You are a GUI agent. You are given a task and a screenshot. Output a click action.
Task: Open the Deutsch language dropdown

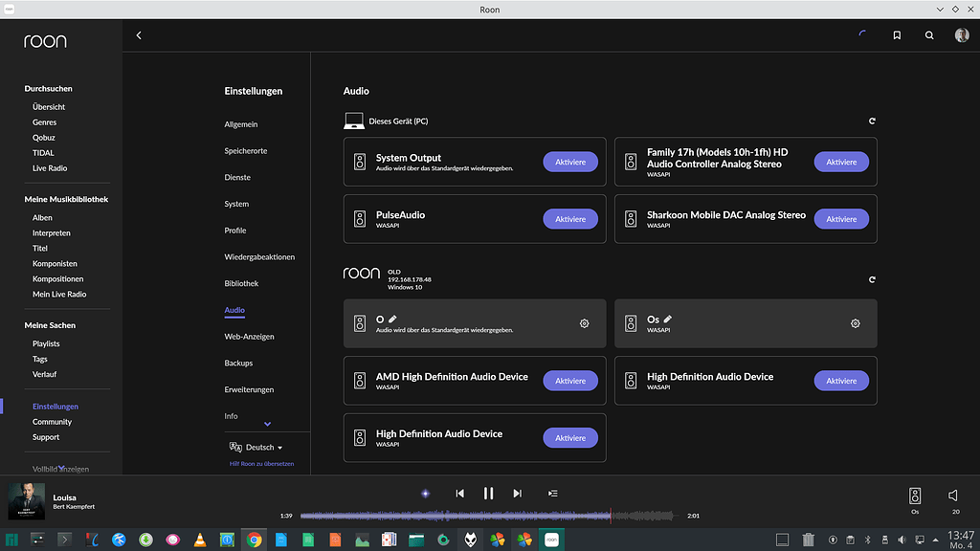click(256, 447)
